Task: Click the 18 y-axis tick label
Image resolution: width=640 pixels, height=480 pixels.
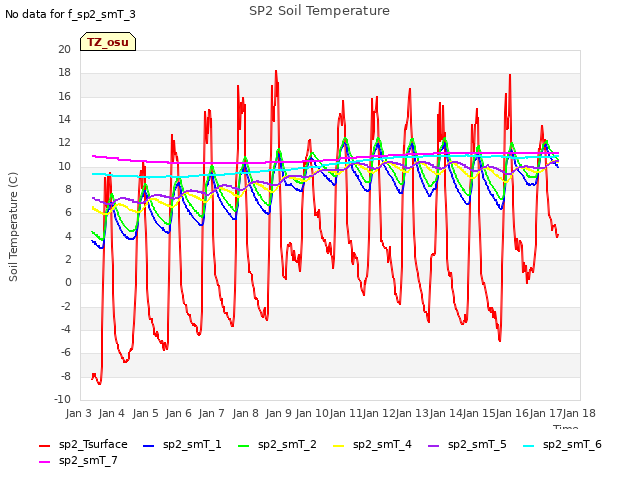Action: point(64,73)
